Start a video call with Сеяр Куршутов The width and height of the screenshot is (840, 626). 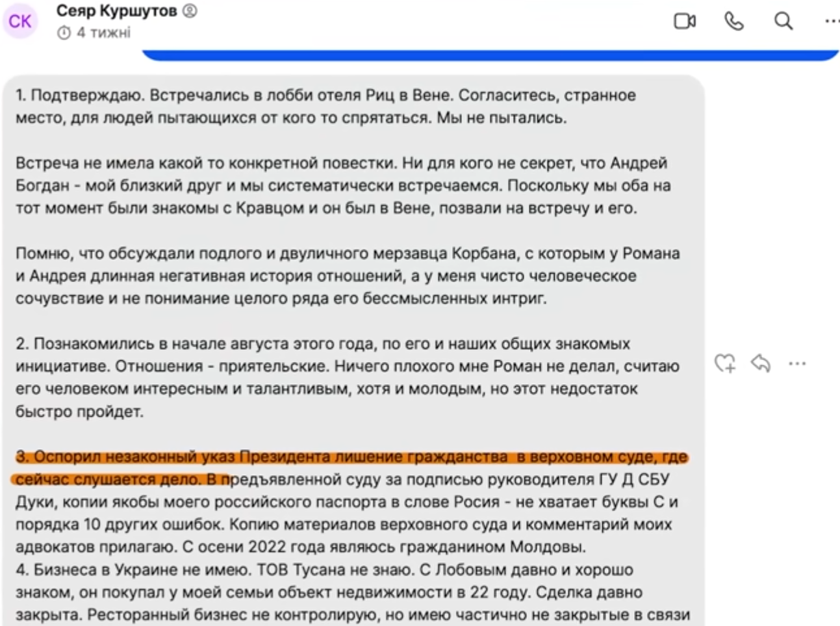tap(685, 21)
